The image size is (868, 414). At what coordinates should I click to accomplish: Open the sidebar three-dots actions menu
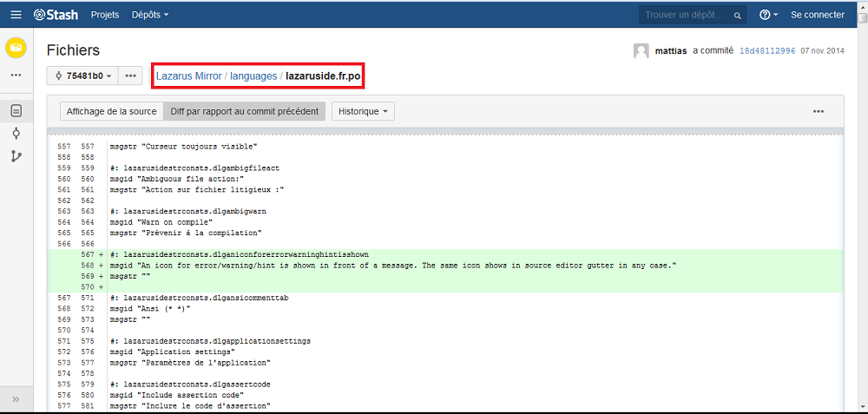tap(16, 76)
